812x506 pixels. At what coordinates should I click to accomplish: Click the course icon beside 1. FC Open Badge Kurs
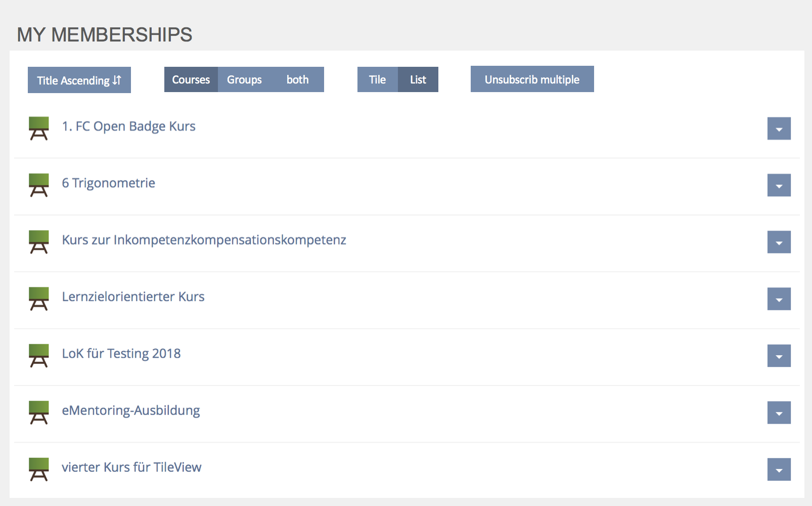click(38, 128)
